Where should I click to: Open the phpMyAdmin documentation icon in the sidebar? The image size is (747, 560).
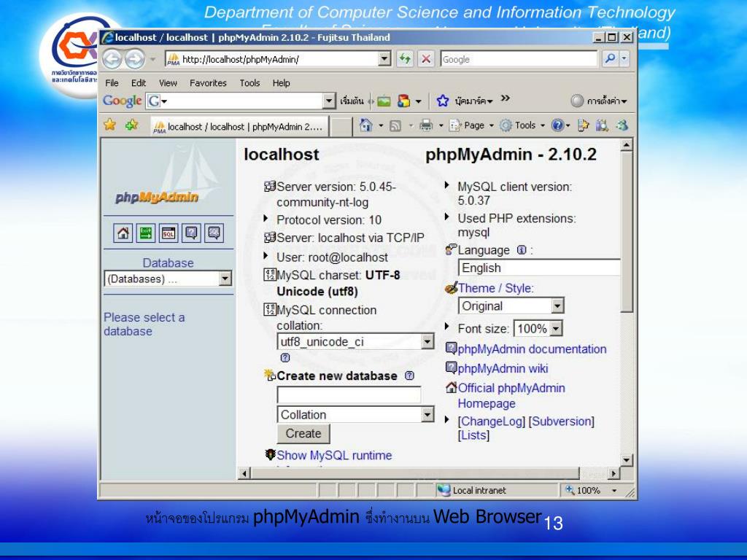(191, 233)
